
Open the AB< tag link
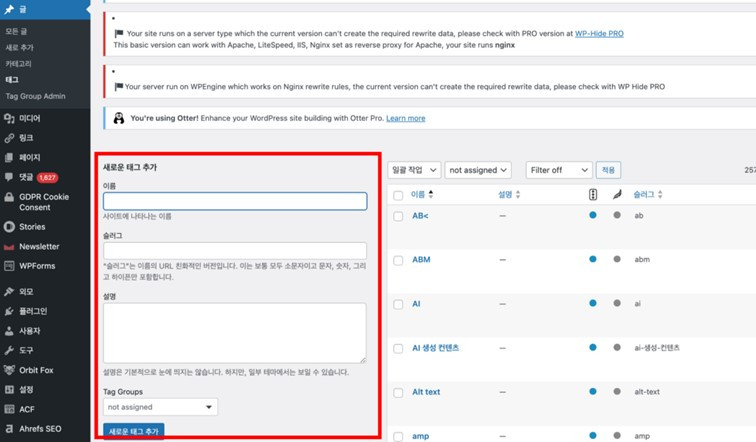(420, 215)
